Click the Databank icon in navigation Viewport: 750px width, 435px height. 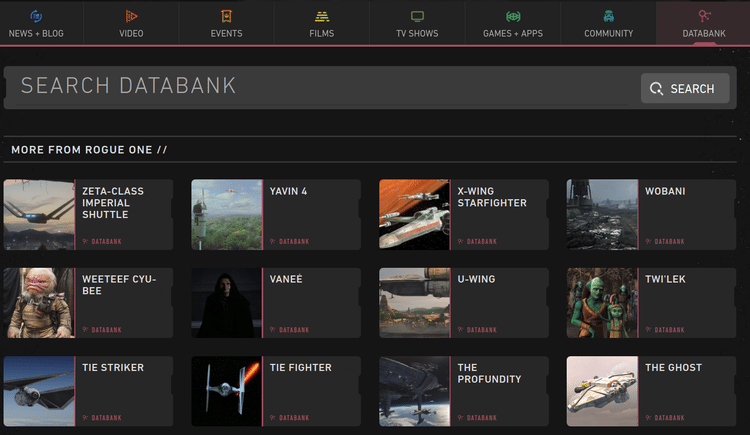pos(704,16)
